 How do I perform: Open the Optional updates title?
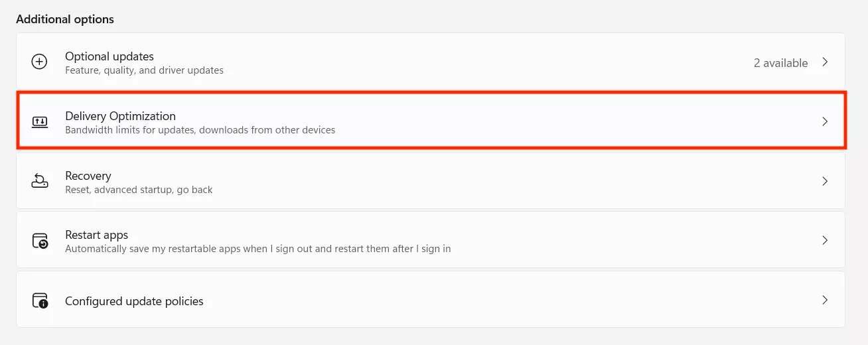(x=109, y=56)
